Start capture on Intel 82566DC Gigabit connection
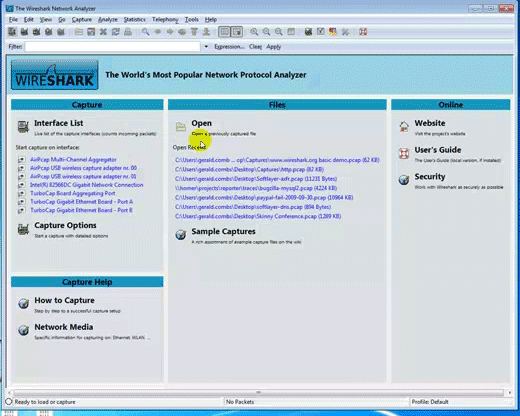The width and height of the screenshot is (520, 416). 87,185
